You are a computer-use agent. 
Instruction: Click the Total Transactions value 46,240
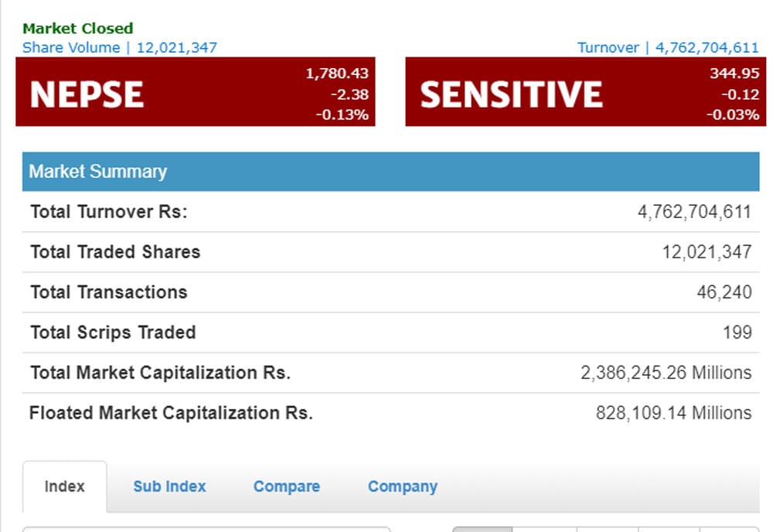coord(724,292)
